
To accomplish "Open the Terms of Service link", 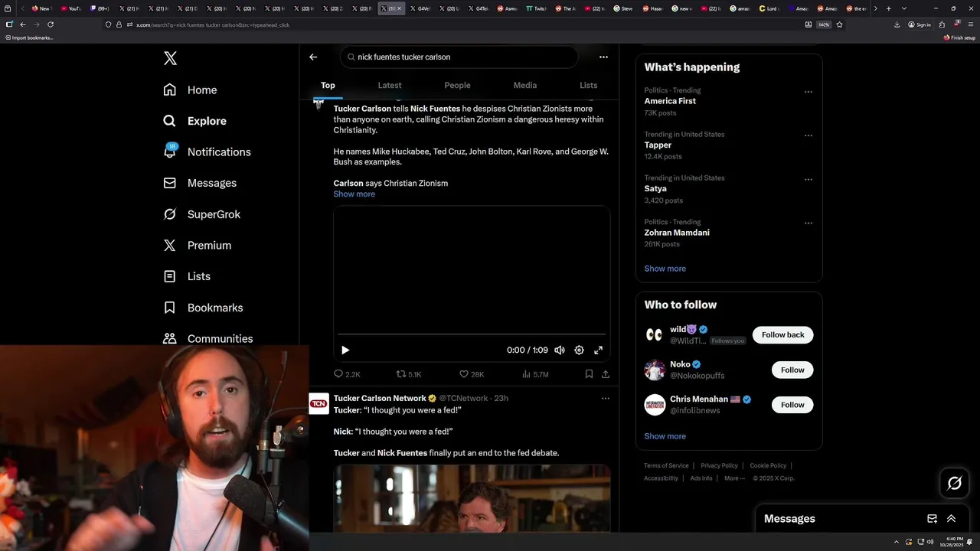I will click(666, 465).
